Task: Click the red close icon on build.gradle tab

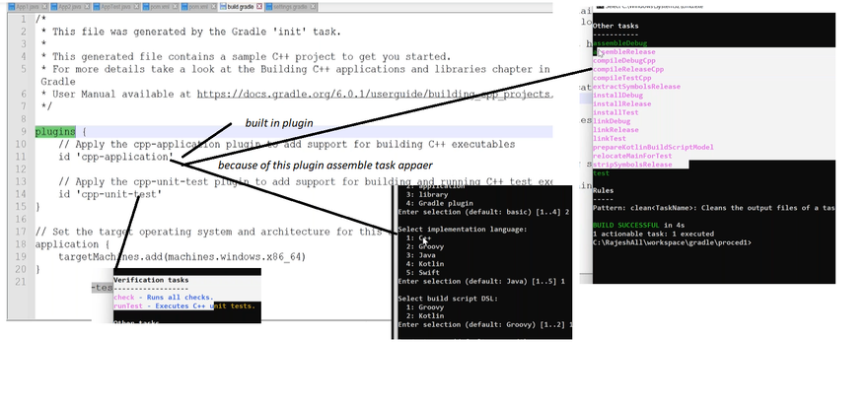Action: point(259,7)
